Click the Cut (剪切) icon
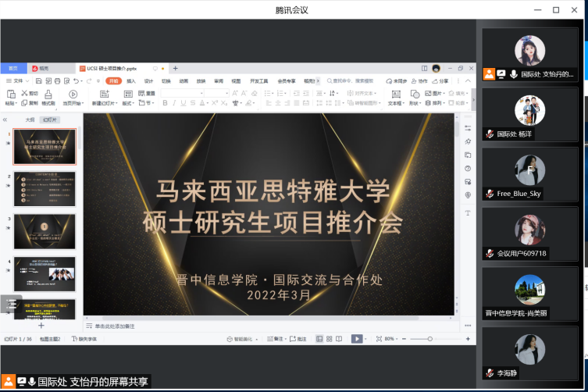The width and height of the screenshot is (588, 392). coord(33,93)
